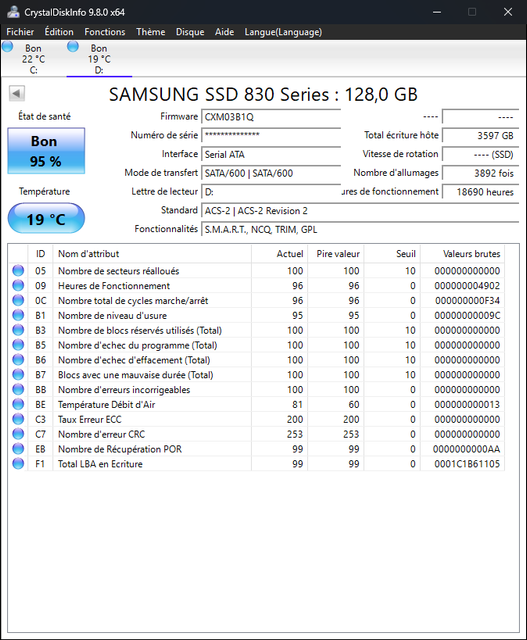Click the ID column header

click(40, 253)
